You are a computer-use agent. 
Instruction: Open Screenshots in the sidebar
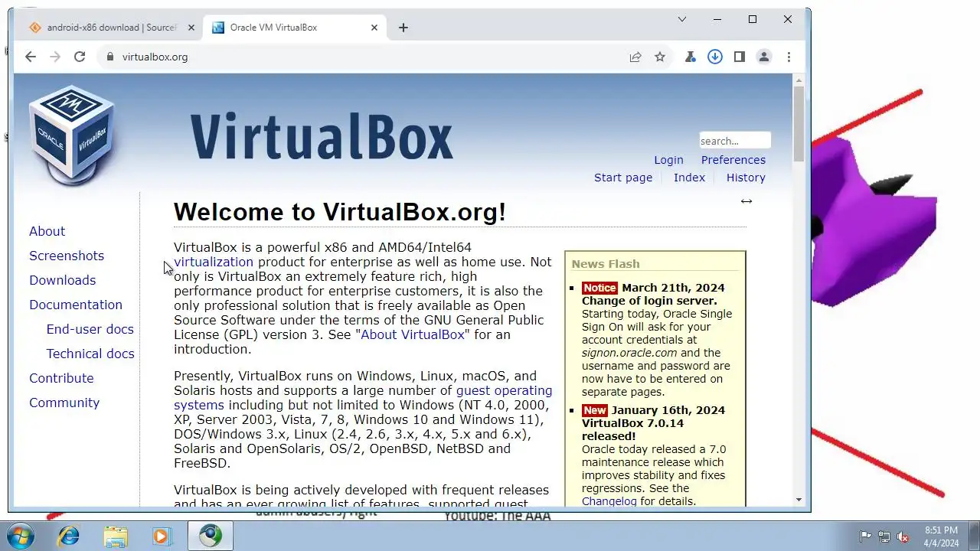click(x=67, y=256)
